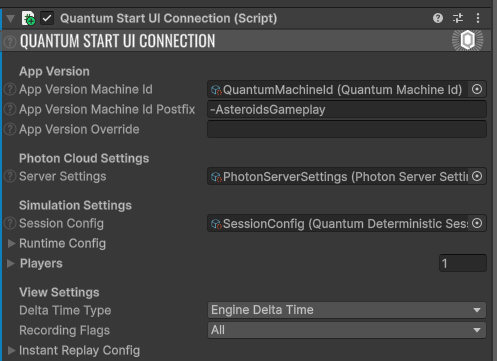Click the Players count number field
Image resolution: width=497 pixels, height=361 pixels.
[x=463, y=263]
